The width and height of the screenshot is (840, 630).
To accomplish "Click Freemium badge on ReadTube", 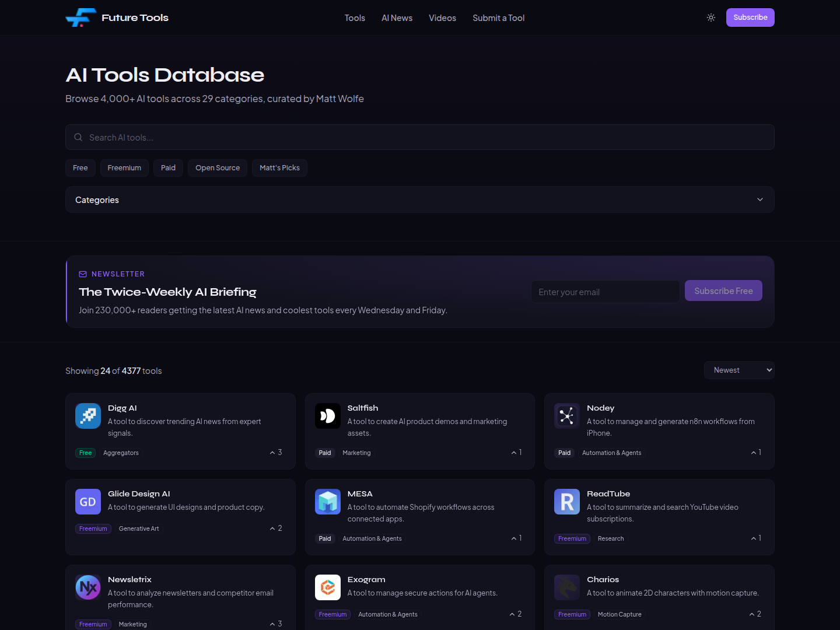I will click(x=572, y=538).
